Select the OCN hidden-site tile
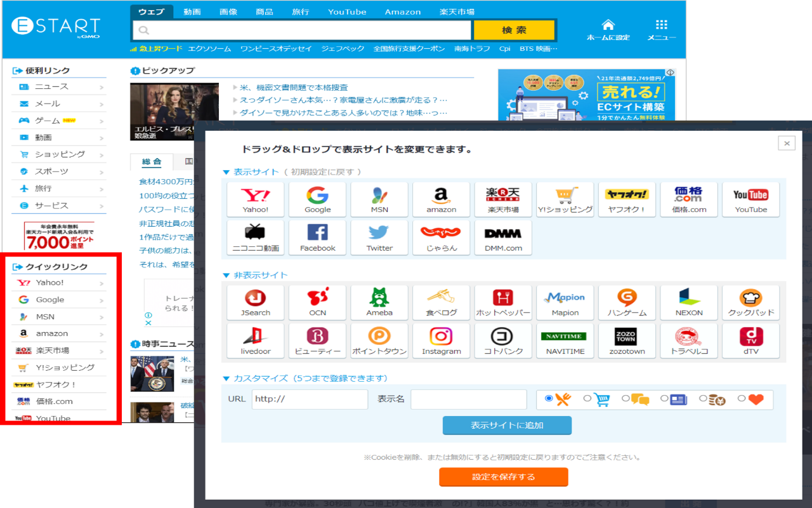The height and width of the screenshot is (508, 812). tap(317, 303)
